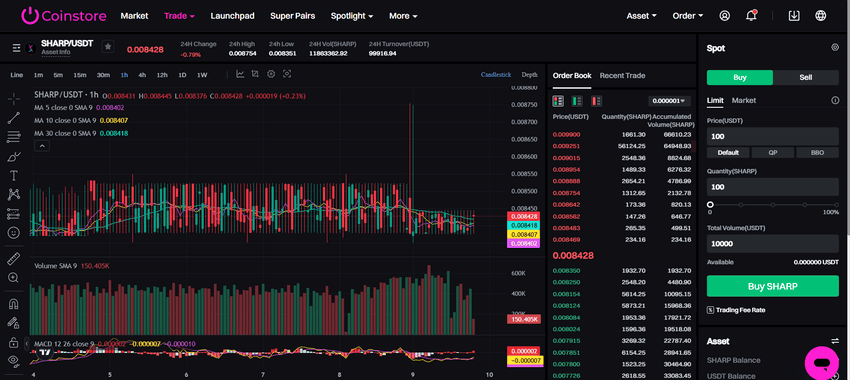Image resolution: width=850 pixels, height=380 pixels.
Task: Show order type info icon
Action: 835,100
